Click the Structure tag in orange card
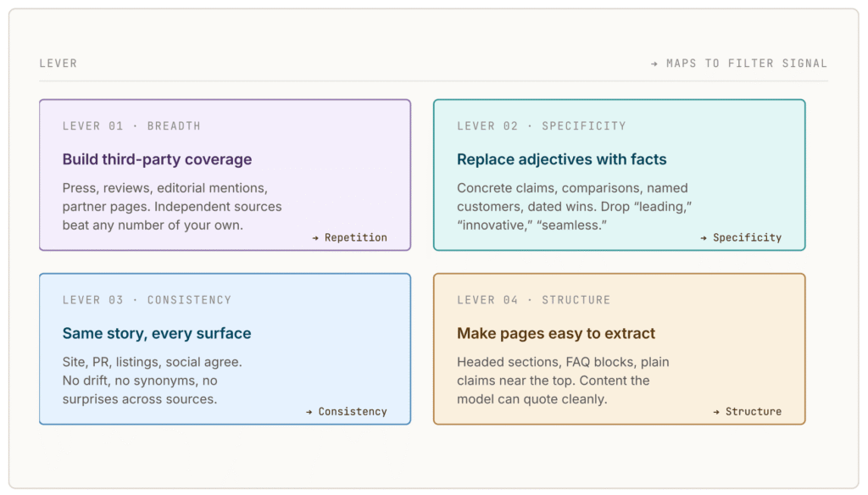The height and width of the screenshot is (495, 868). pos(754,412)
